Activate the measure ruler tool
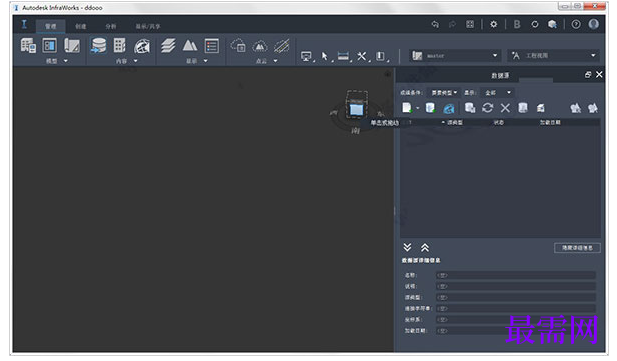The width and height of the screenshot is (617, 361). (343, 56)
